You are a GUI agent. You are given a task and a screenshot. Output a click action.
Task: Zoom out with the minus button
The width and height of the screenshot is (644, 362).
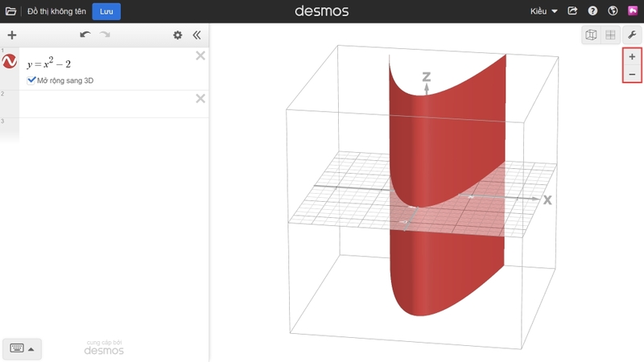click(632, 74)
